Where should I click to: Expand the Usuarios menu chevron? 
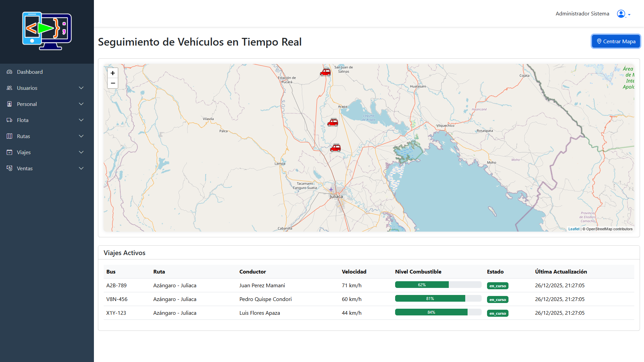[x=81, y=88]
